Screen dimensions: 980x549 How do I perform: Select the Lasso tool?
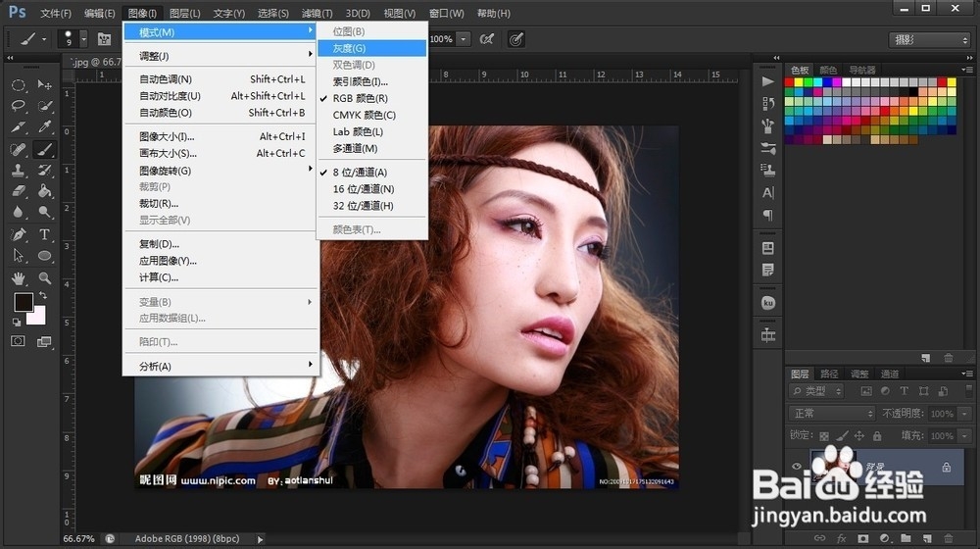(18, 106)
